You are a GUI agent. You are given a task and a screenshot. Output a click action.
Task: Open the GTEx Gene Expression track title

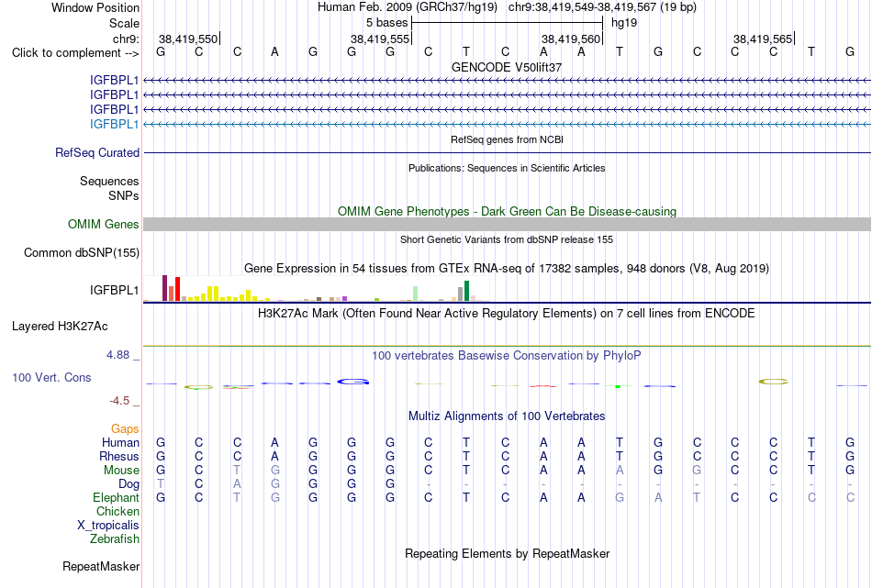click(507, 269)
